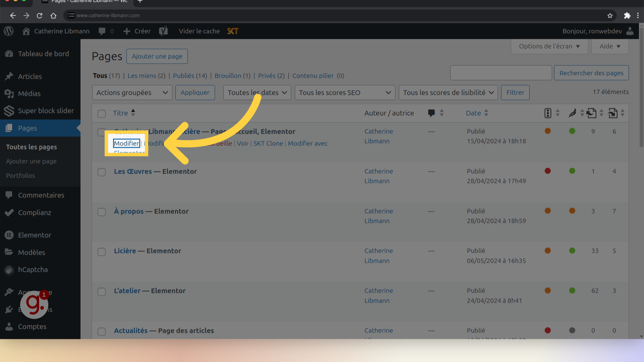Select the Les Œuvres page checkbox
Image resolution: width=644 pixels, height=362 pixels.
tap(102, 172)
